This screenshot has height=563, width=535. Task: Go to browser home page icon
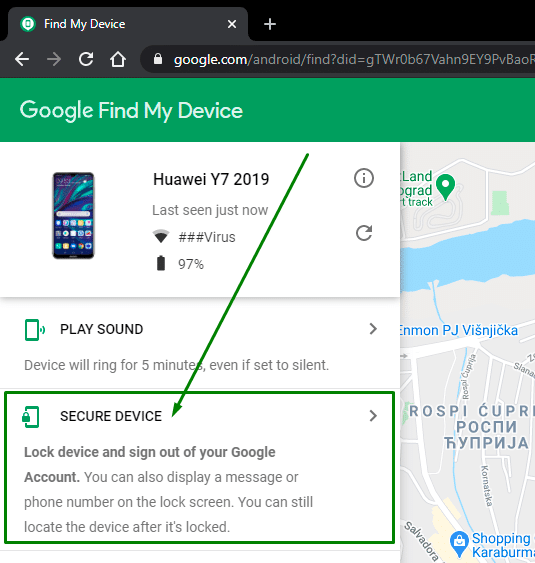pos(118,59)
